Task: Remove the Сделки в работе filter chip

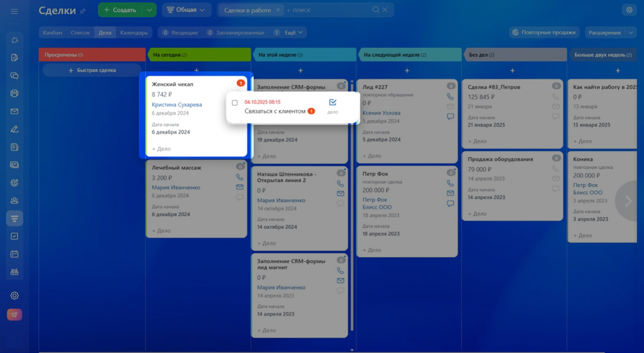Action: point(278,10)
